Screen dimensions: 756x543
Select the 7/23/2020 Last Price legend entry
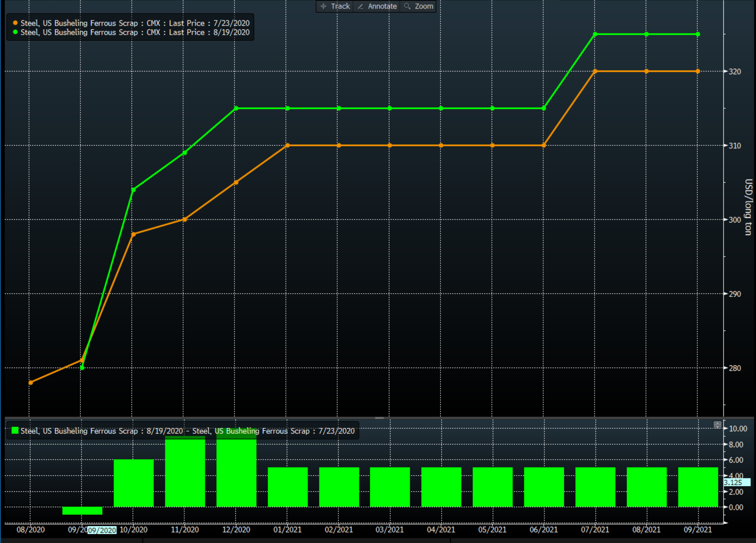point(135,23)
